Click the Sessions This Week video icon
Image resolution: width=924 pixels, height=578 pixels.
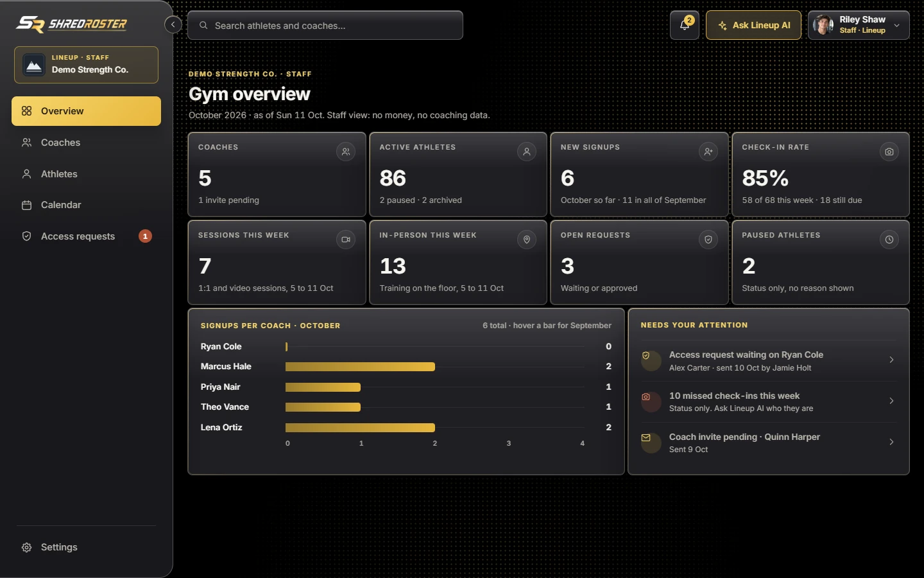[346, 240]
